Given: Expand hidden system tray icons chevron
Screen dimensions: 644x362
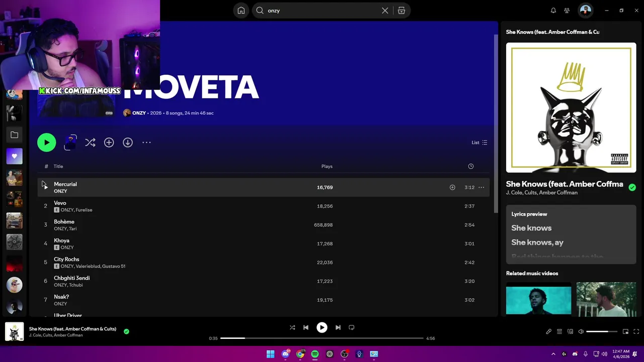Looking at the screenshot, I should point(553,354).
